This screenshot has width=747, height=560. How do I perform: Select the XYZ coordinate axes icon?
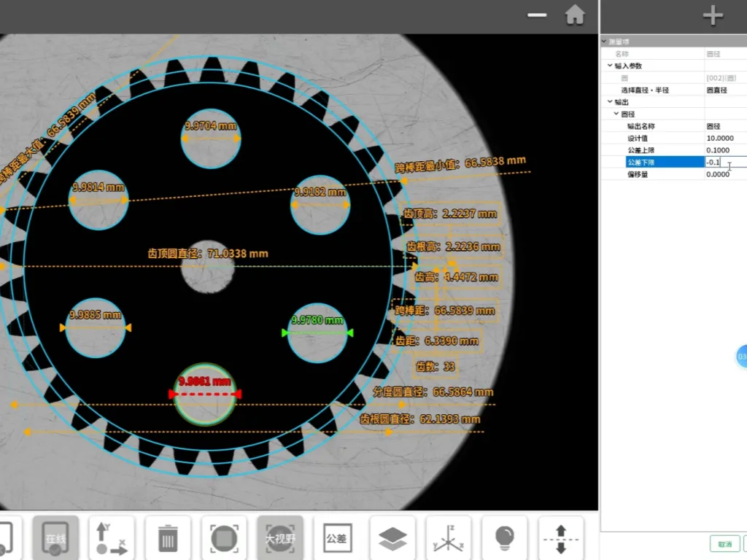click(x=448, y=539)
